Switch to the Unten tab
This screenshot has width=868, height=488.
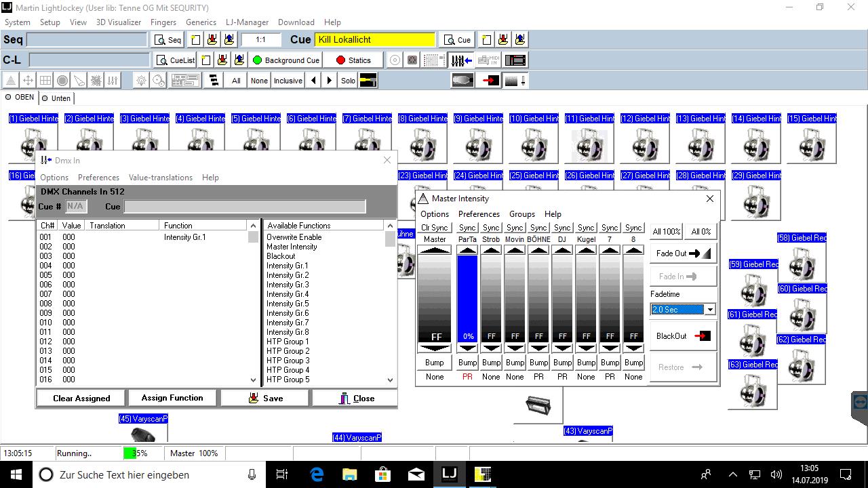(x=56, y=98)
